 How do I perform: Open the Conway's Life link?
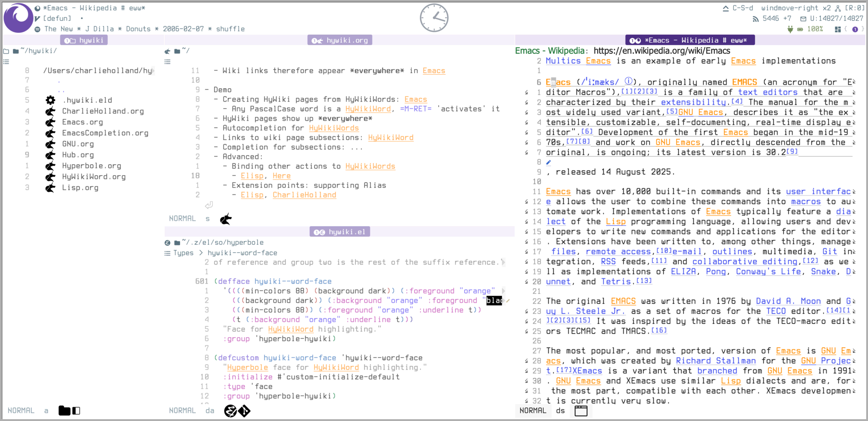click(768, 271)
